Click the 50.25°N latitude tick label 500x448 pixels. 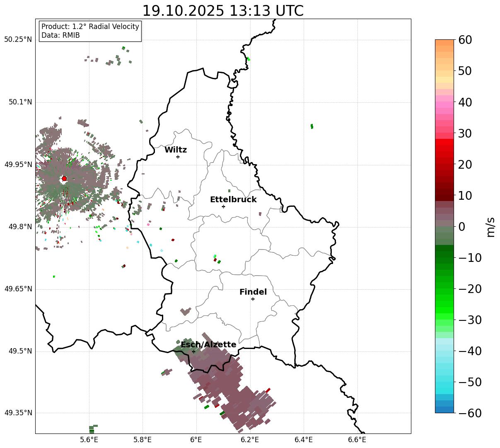coord(18,39)
